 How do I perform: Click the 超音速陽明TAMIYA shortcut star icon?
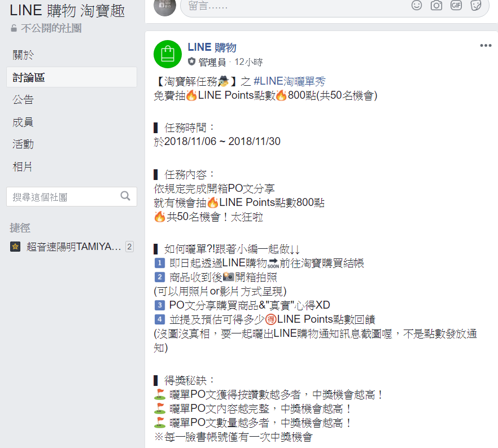[x=15, y=247]
